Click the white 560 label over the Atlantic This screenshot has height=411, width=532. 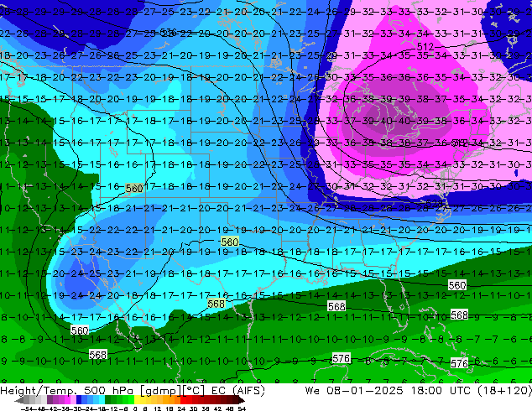tap(457, 285)
